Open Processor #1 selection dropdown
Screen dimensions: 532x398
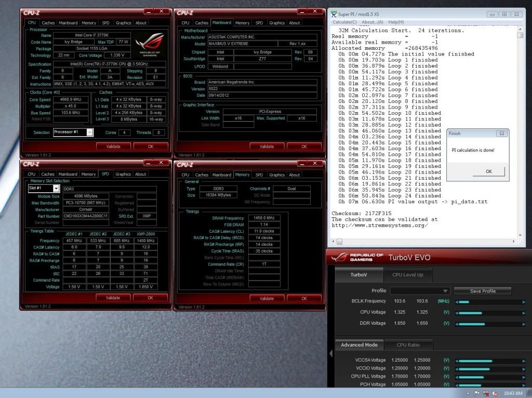(89, 132)
